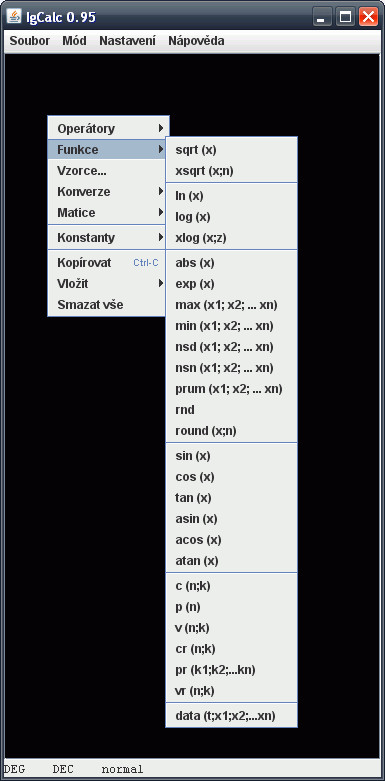Insert the cos (x) function
This screenshot has height=781, width=385.
[x=232, y=477]
